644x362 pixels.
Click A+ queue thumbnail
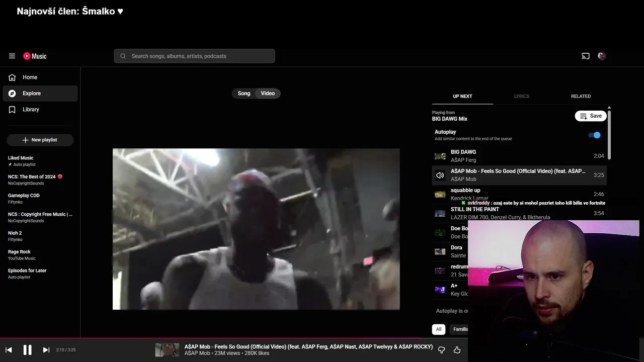pos(440,290)
